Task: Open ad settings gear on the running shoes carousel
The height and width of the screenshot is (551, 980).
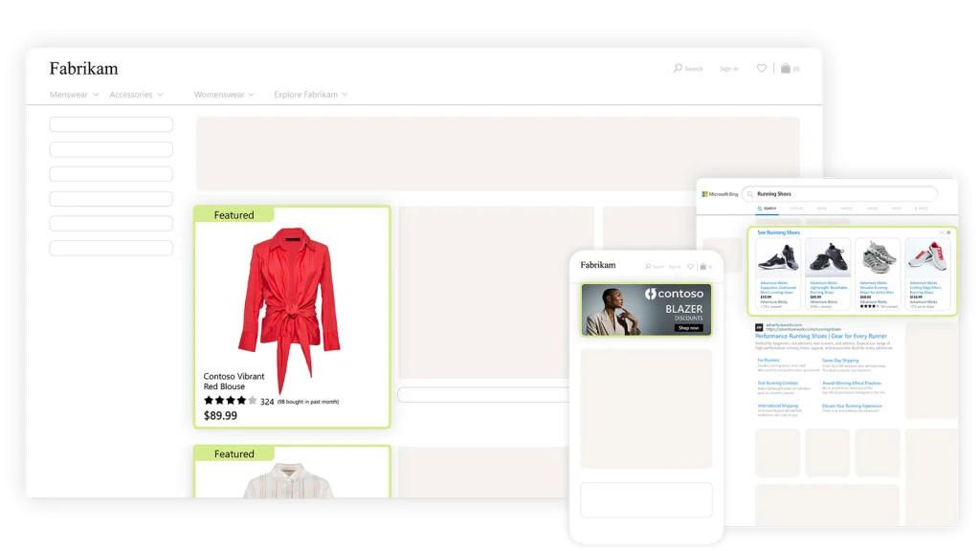Action: pyautogui.click(x=948, y=232)
